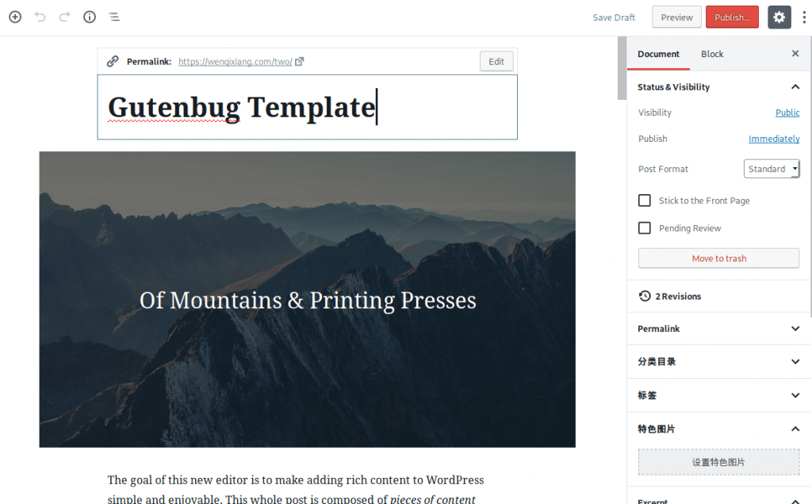The width and height of the screenshot is (812, 504).
Task: Switch to the Block tab
Action: coord(712,54)
